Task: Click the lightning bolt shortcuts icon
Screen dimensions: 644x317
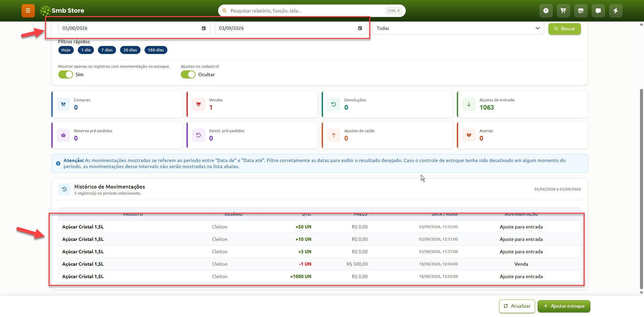Action: point(616,11)
